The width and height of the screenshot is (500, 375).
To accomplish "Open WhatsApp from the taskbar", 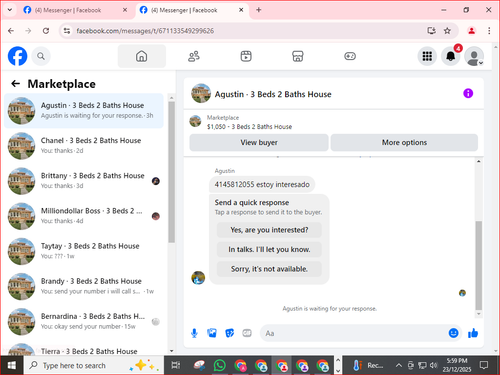I will (219, 365).
